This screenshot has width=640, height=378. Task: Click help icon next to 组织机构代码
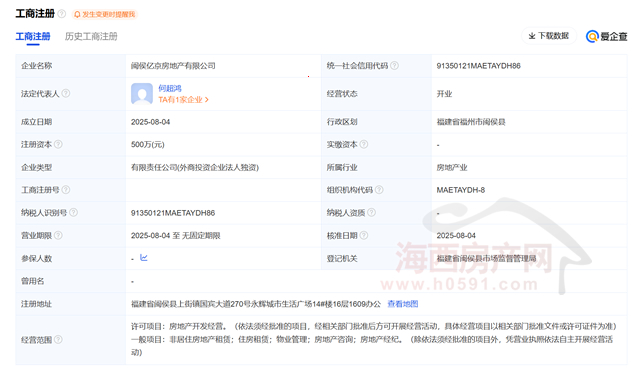pos(379,189)
